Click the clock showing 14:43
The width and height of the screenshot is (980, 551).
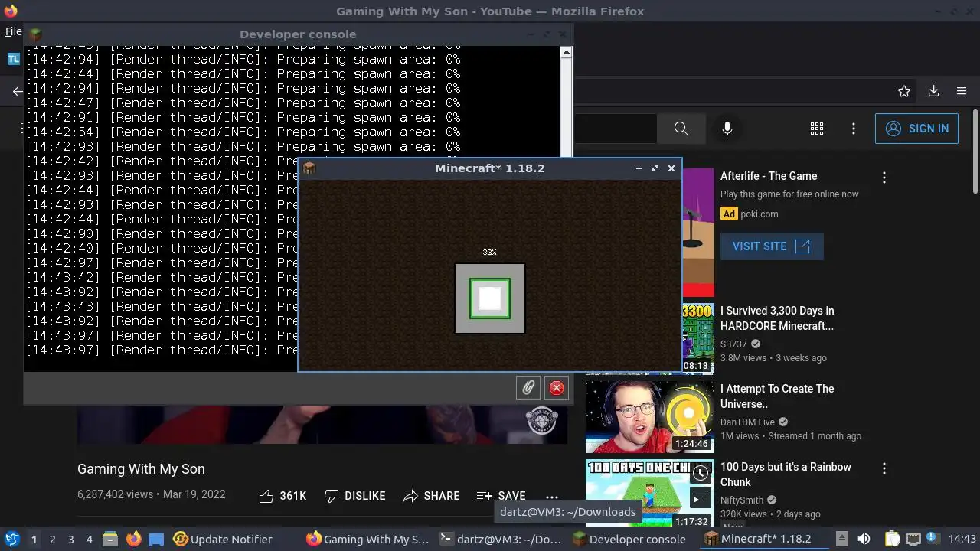tap(962, 539)
